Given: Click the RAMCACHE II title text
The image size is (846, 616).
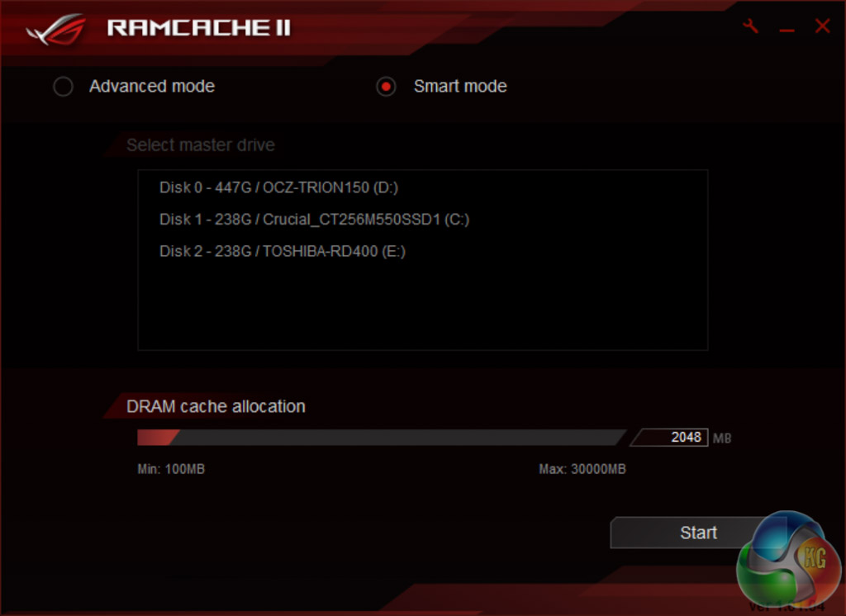Looking at the screenshot, I should 198,28.
